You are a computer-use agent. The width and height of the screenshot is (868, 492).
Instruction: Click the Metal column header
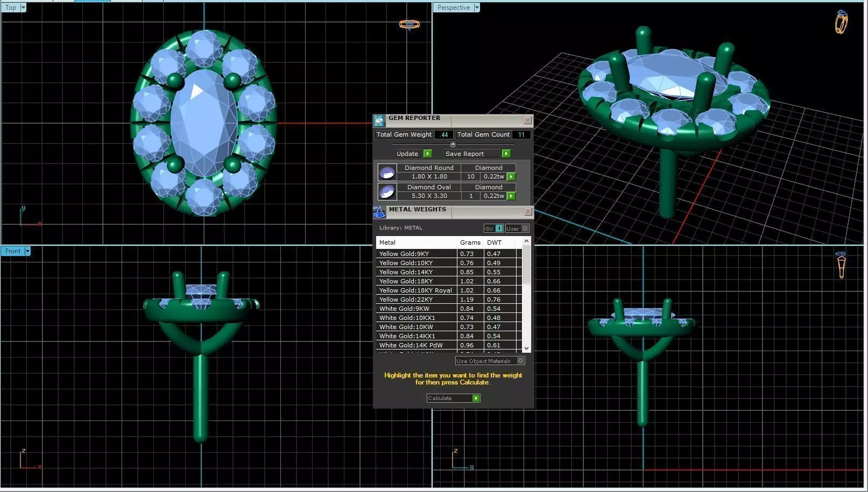(417, 243)
